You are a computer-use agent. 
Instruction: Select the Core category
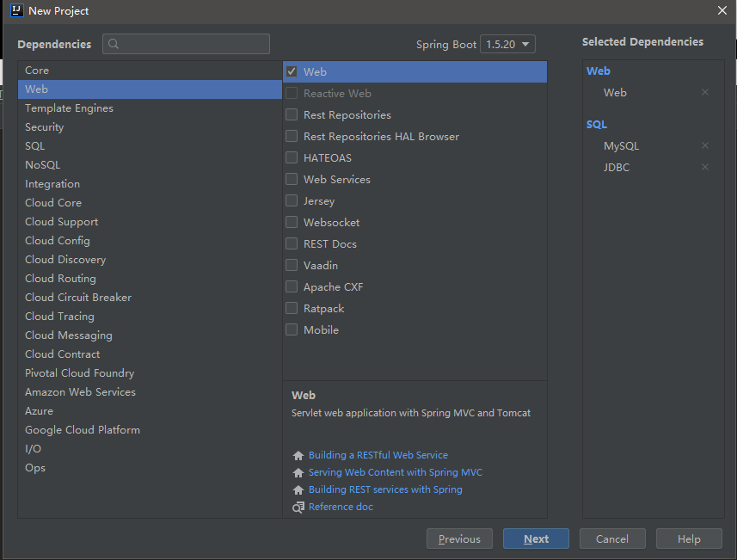tap(150, 70)
